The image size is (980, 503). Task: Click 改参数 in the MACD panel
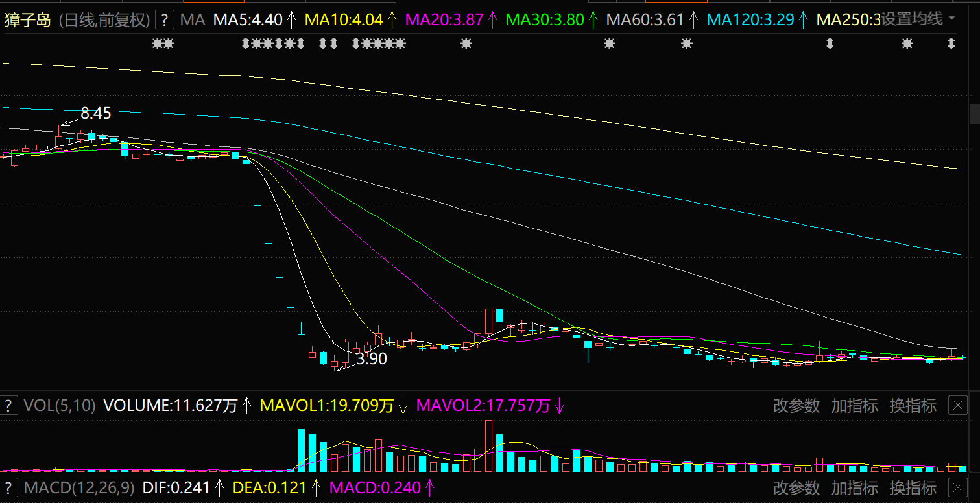click(796, 487)
